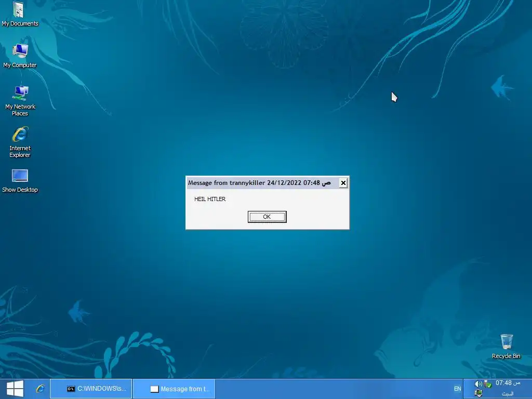Click the network monitors tray icon
The height and width of the screenshot is (399, 532).
pyautogui.click(x=478, y=394)
